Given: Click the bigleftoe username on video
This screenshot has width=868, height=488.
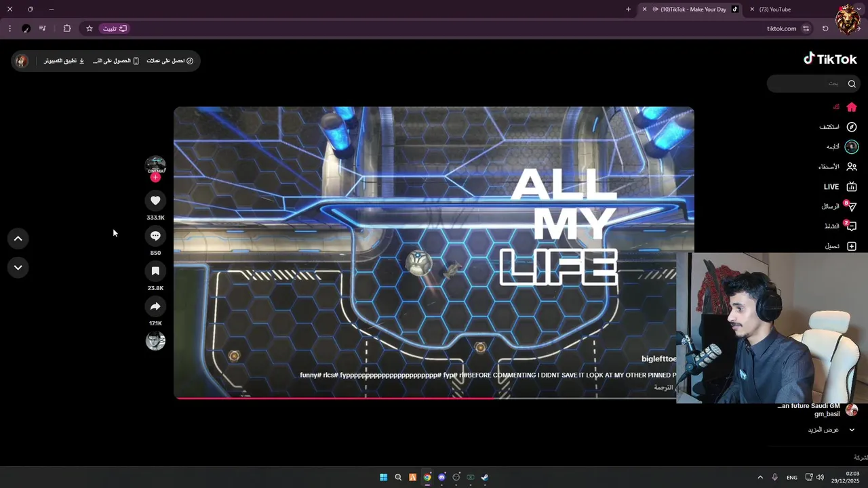Looking at the screenshot, I should [x=658, y=359].
